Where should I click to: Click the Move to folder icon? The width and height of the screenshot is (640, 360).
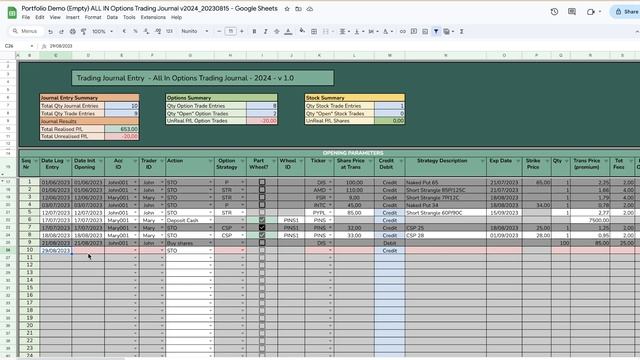pyautogui.click(x=298, y=9)
